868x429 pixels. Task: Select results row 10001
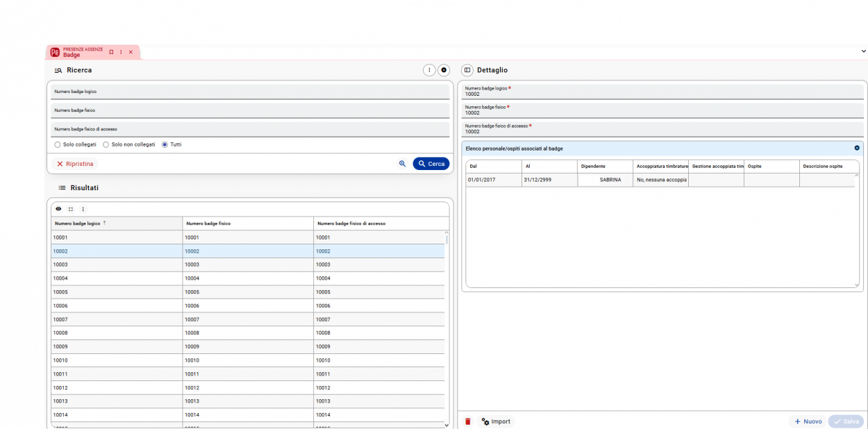point(248,237)
